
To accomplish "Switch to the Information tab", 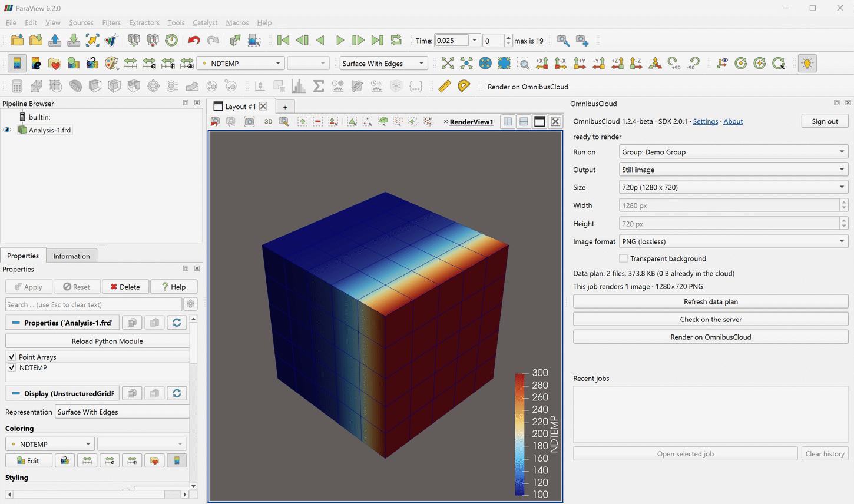I will [71, 256].
